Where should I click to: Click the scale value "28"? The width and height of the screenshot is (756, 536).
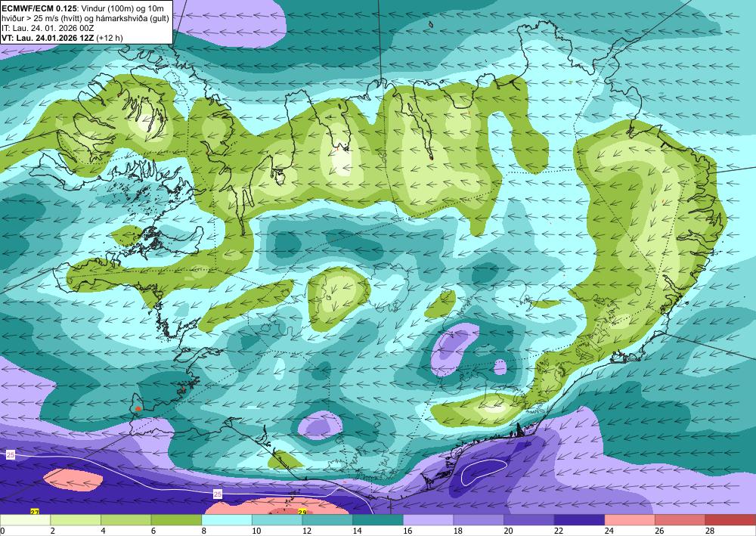710,531
